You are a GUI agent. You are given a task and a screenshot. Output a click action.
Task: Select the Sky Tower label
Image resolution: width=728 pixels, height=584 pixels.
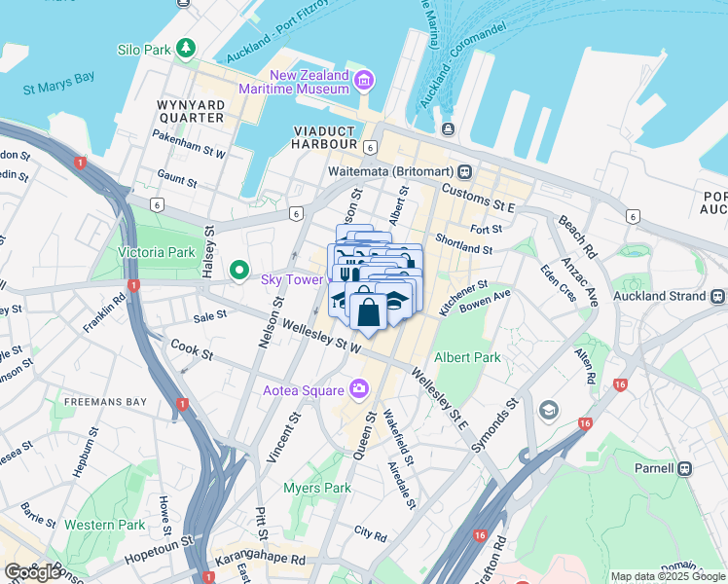coord(292,279)
